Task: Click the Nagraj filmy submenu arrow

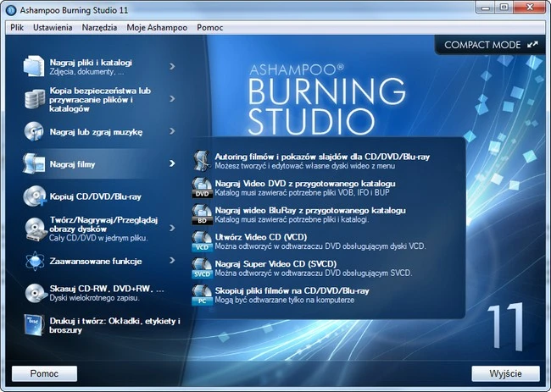Action: click(x=172, y=163)
